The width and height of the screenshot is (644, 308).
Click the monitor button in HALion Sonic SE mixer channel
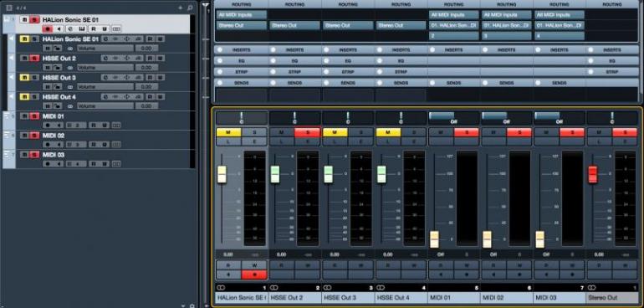[x=228, y=275]
